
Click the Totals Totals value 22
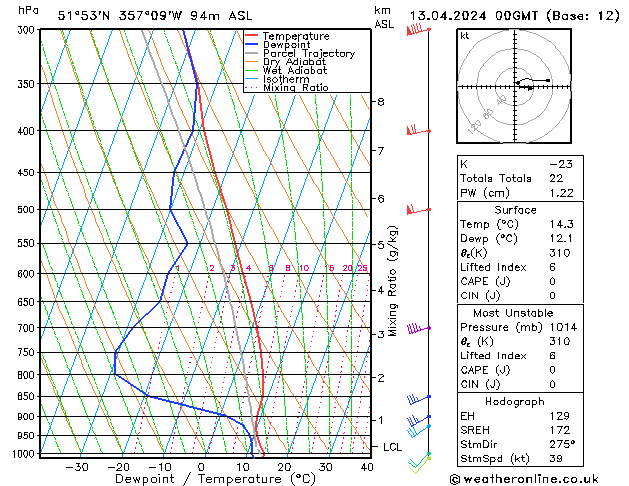556,178
